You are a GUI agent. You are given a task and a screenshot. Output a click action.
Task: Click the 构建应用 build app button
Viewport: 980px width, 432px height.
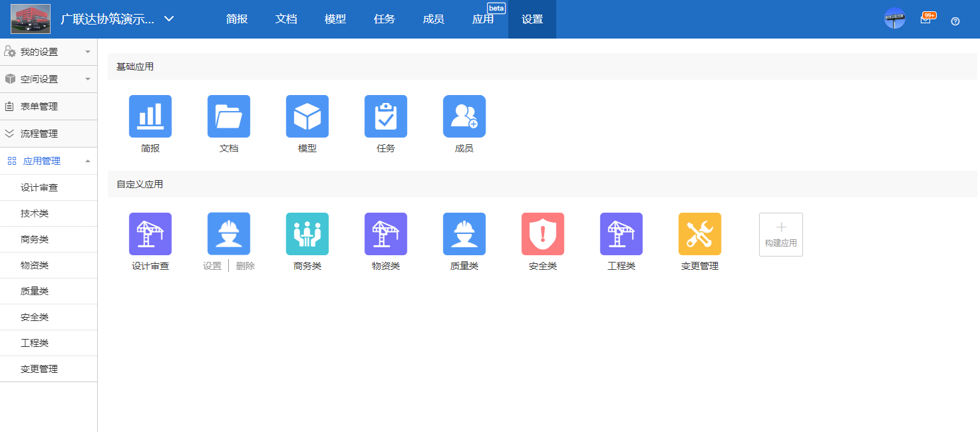click(x=780, y=234)
